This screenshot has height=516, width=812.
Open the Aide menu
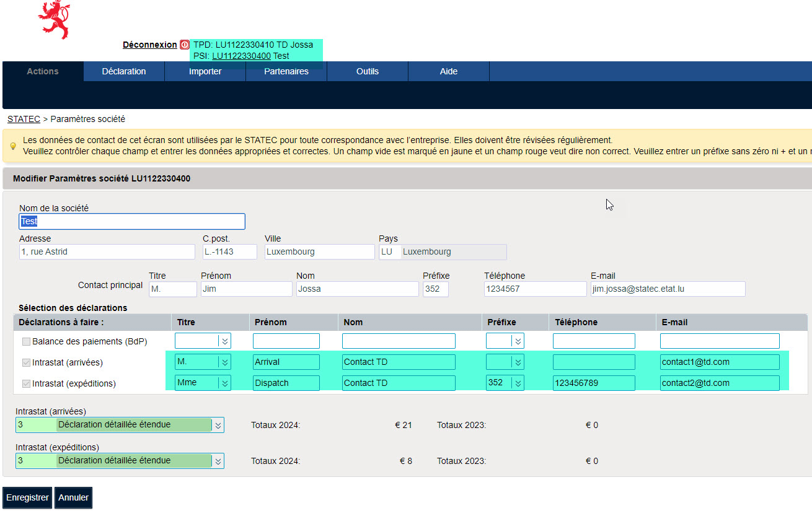click(449, 71)
